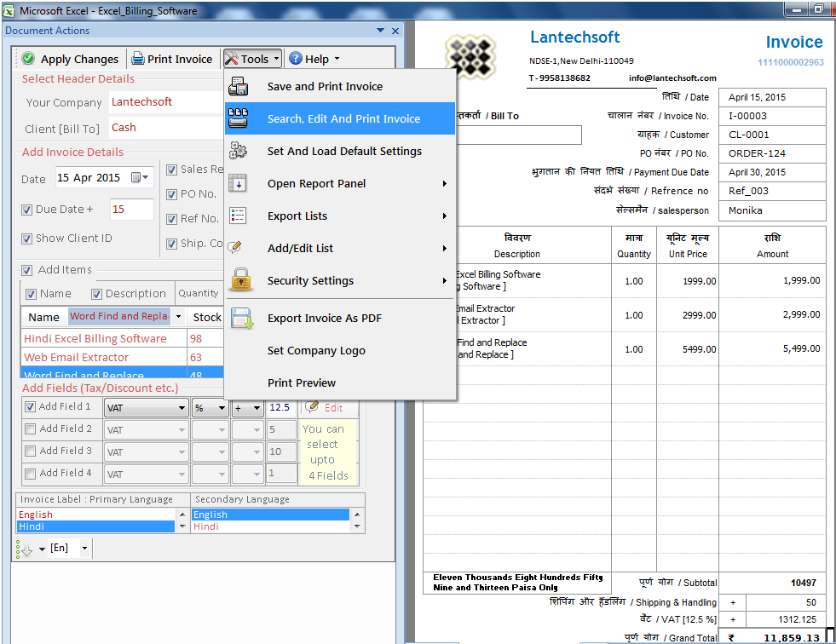Image resolution: width=836 pixels, height=644 pixels.
Task: Open the item Name combo box dropdown
Action: pyautogui.click(x=179, y=317)
